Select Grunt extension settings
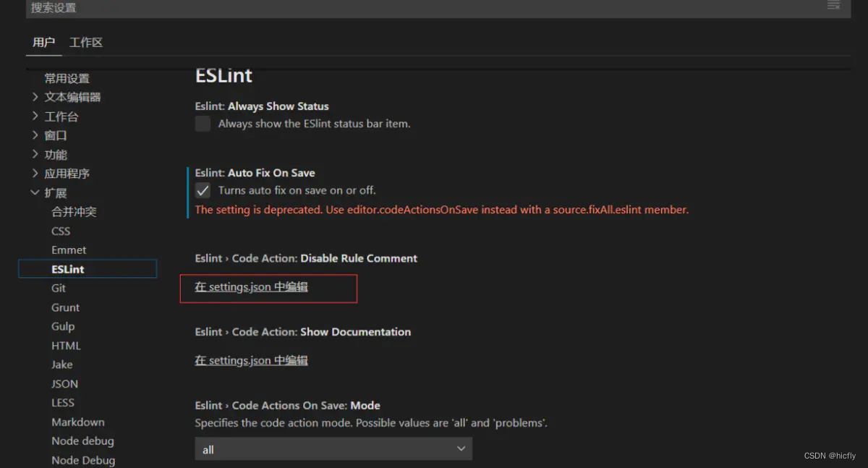The height and width of the screenshot is (468, 868). 66,307
